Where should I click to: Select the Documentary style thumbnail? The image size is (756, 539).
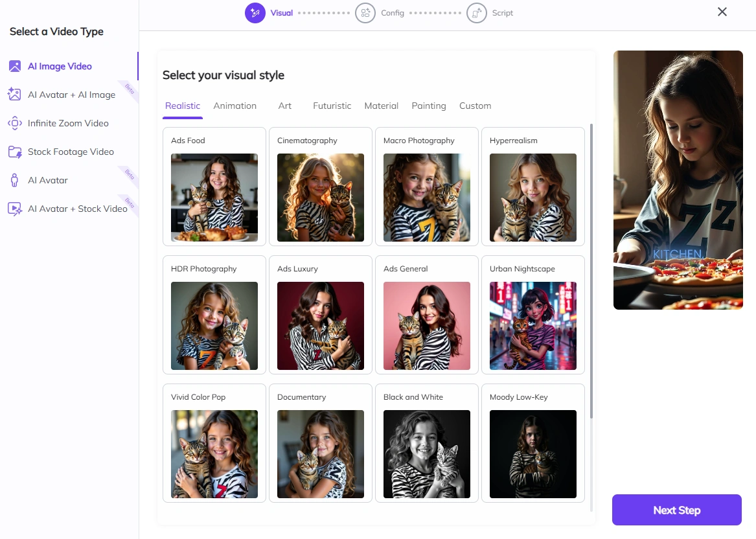(321, 454)
